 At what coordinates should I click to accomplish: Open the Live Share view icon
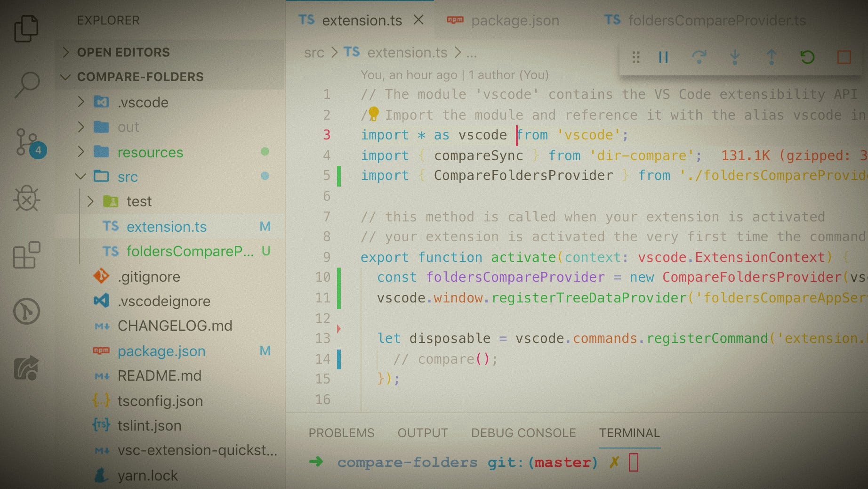tap(26, 368)
